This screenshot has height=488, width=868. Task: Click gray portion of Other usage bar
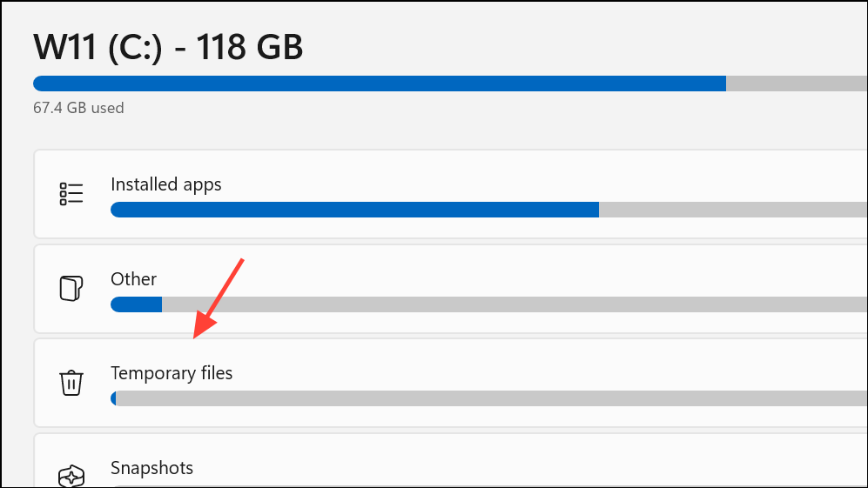(x=514, y=304)
